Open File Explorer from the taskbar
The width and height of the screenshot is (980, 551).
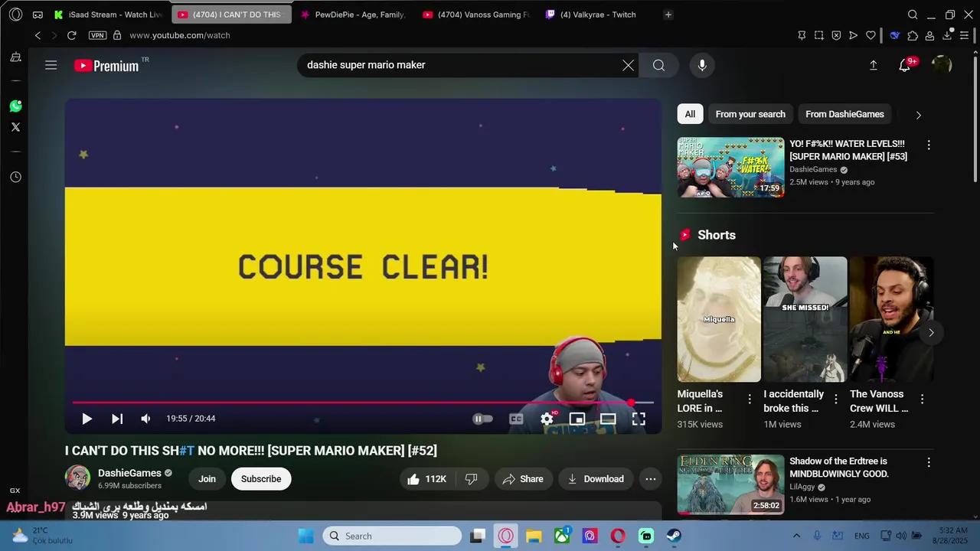pos(534,536)
